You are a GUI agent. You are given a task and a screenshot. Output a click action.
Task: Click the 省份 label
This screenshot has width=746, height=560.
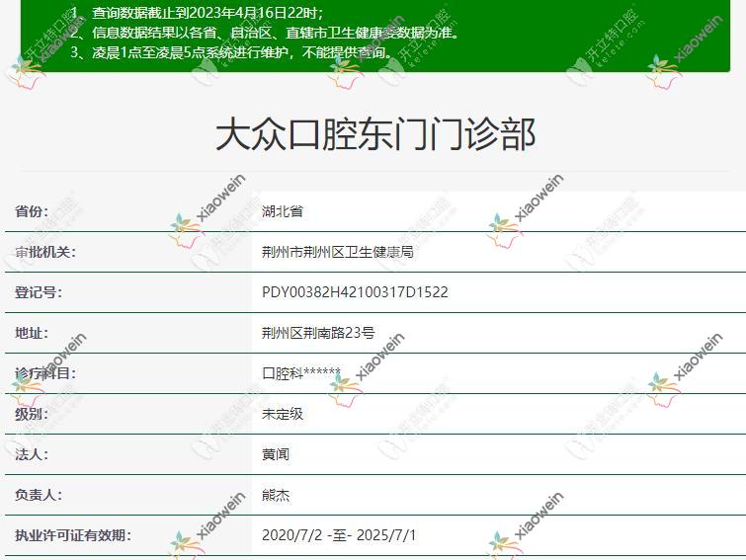[x=32, y=211]
